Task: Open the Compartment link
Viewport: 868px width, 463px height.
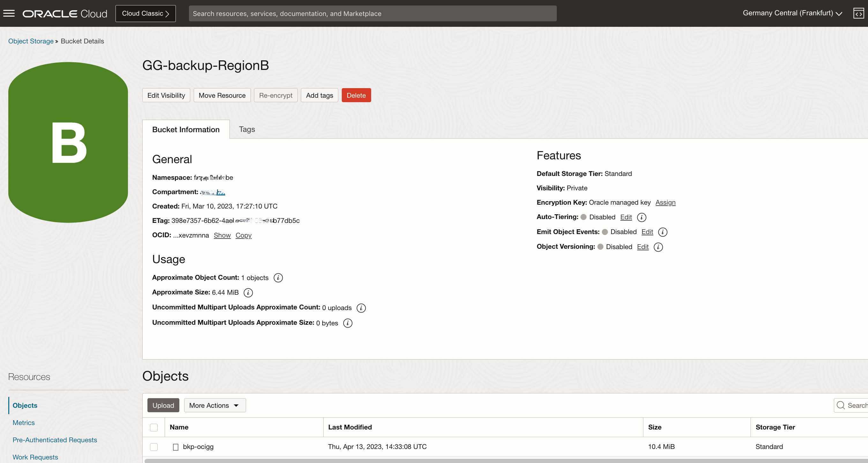Action: pyautogui.click(x=213, y=192)
